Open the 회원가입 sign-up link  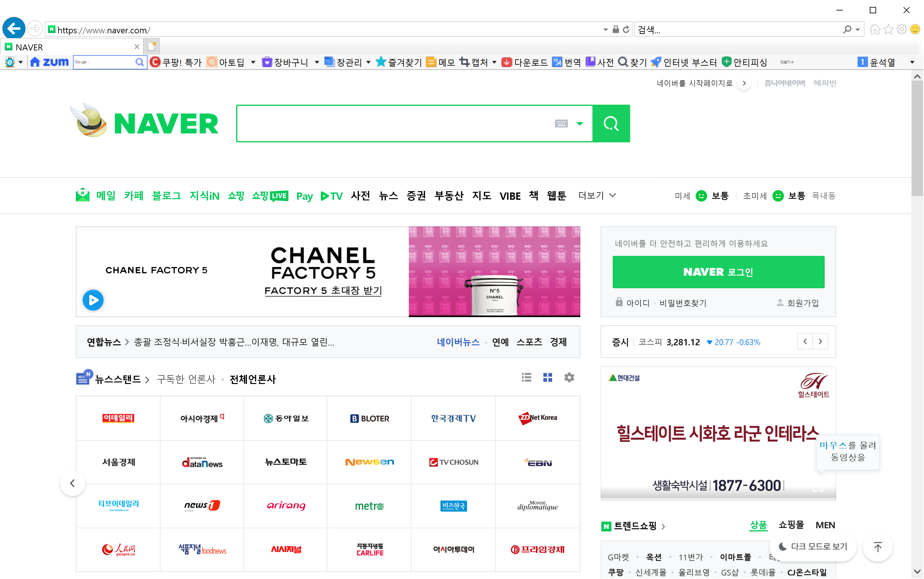click(802, 303)
